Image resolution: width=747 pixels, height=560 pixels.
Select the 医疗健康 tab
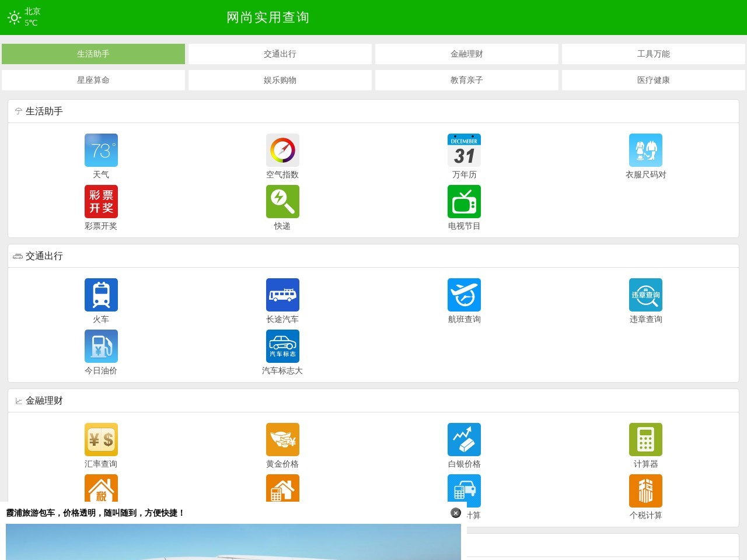click(654, 80)
